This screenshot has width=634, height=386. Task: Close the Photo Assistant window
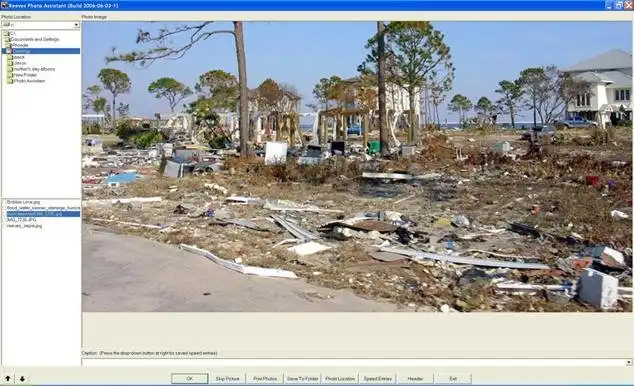click(629, 5)
